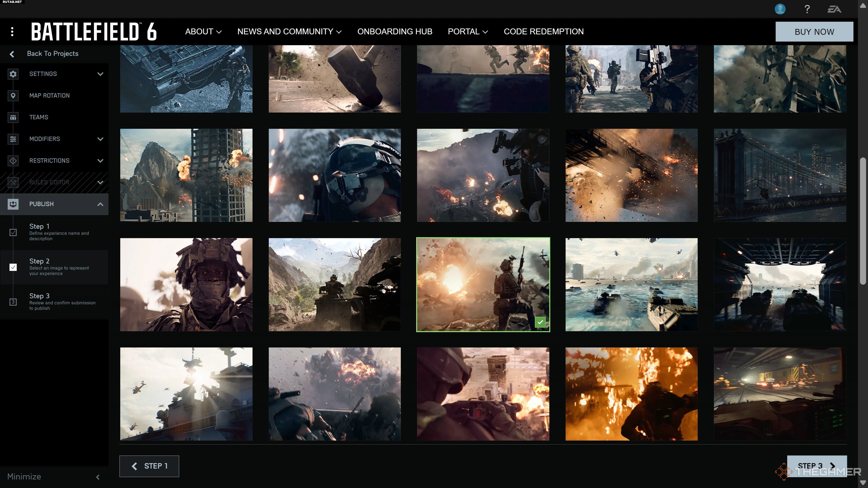Open the help question mark icon
868x488 pixels.
click(807, 9)
